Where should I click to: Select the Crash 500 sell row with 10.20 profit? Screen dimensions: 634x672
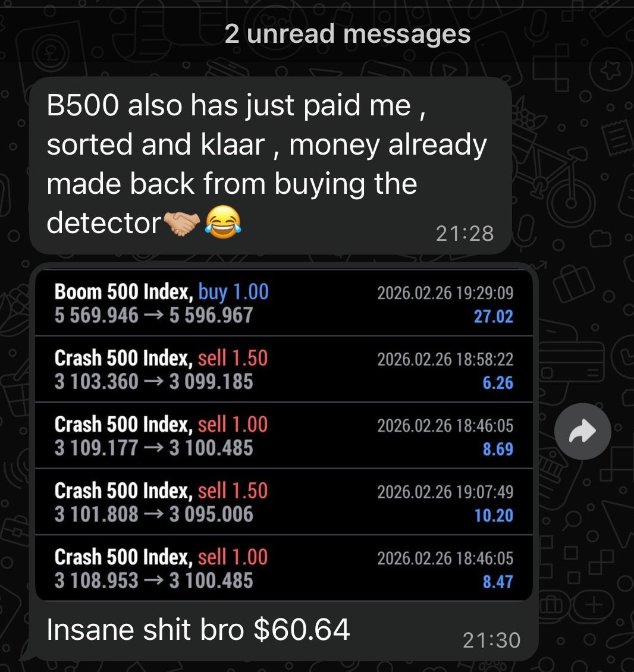tap(284, 502)
